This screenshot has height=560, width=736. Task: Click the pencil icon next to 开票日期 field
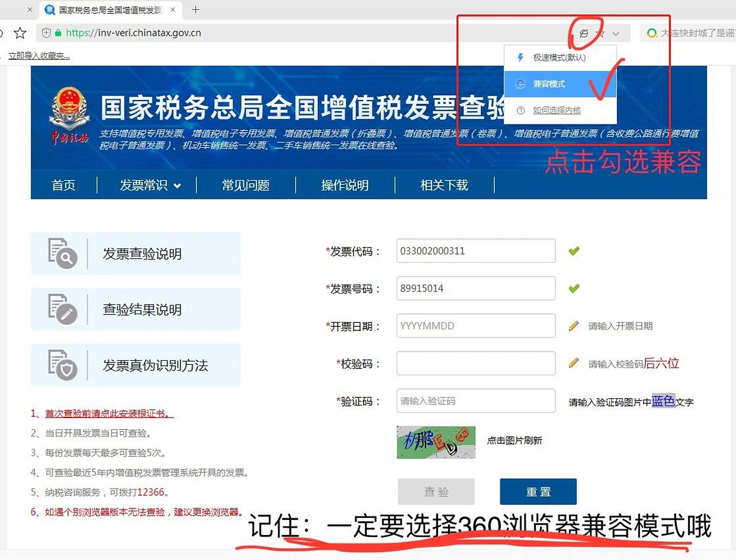coord(574,326)
